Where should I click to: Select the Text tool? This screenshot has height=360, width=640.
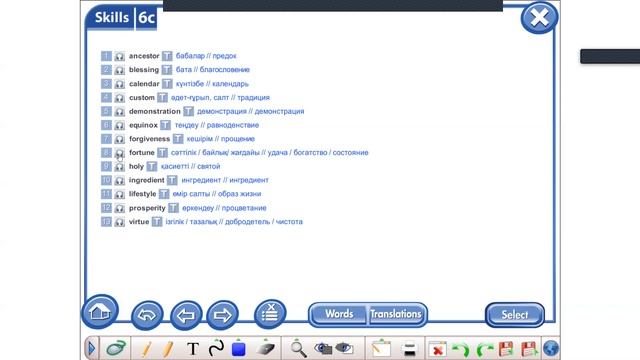(193, 349)
